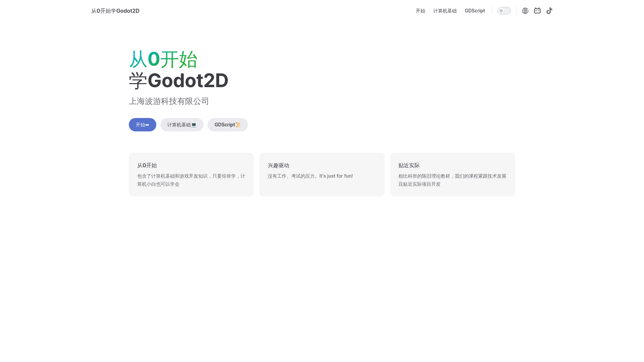Open the TikTok icon link

pos(549,11)
